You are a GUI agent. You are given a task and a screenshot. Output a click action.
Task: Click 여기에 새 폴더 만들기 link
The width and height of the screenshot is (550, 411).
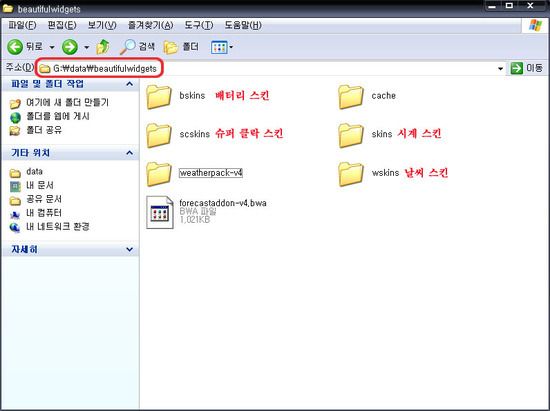pyautogui.click(x=68, y=102)
